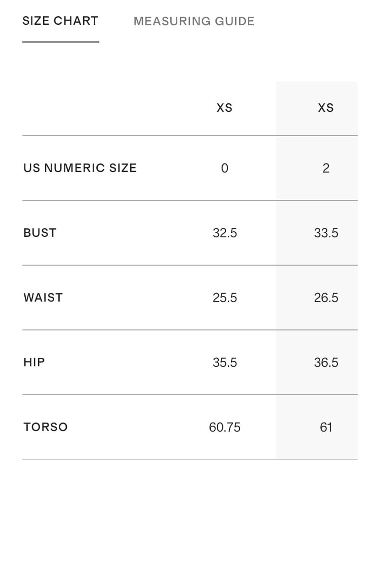380x588 pixels.
Task: Select the Hip row label
Action: [34, 362]
